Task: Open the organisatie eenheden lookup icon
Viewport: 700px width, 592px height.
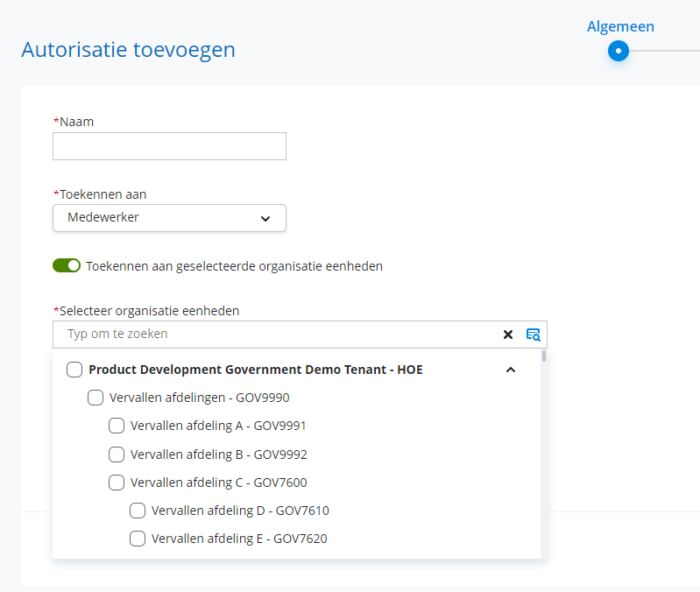Action: 533,334
